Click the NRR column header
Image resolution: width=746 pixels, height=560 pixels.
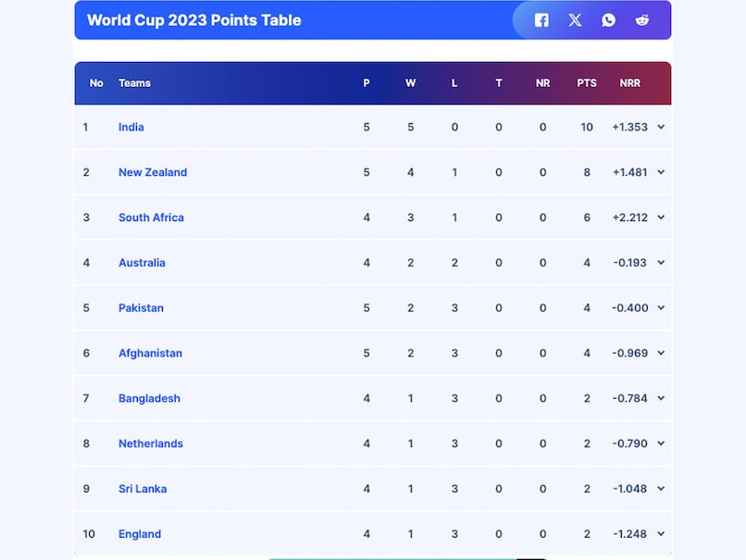[630, 83]
